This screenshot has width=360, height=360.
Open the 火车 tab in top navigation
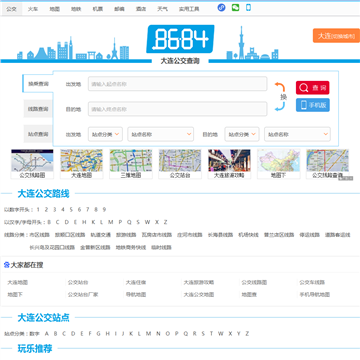tap(33, 9)
